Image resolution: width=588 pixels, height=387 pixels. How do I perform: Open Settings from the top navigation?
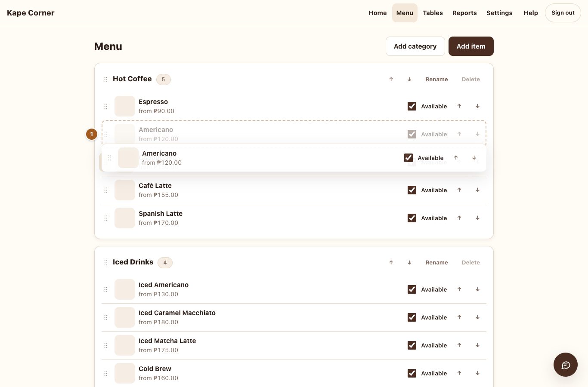[499, 13]
